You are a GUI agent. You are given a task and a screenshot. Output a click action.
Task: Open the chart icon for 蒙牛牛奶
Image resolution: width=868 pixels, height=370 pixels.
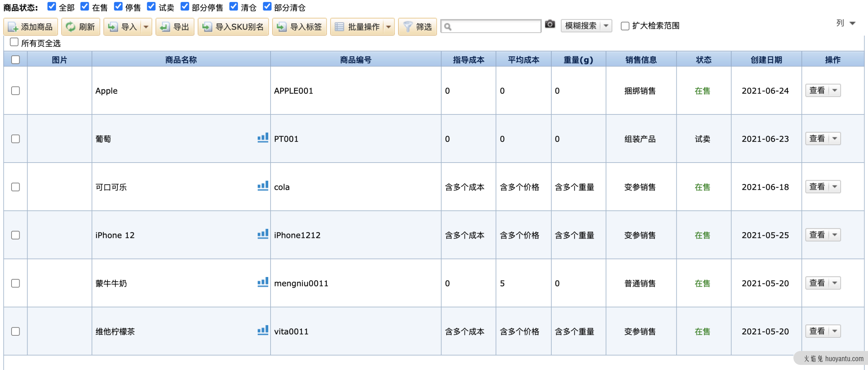(x=263, y=282)
